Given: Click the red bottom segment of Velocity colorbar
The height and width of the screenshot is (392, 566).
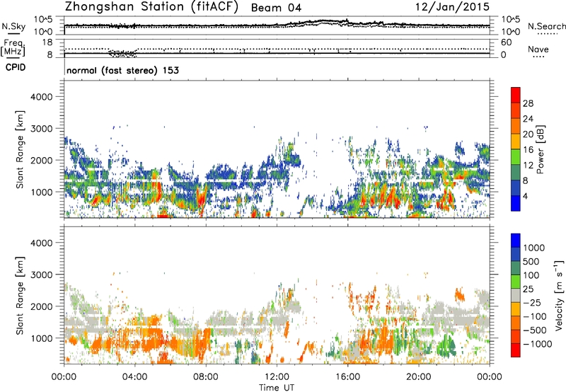Looking at the screenshot, I should (x=516, y=350).
